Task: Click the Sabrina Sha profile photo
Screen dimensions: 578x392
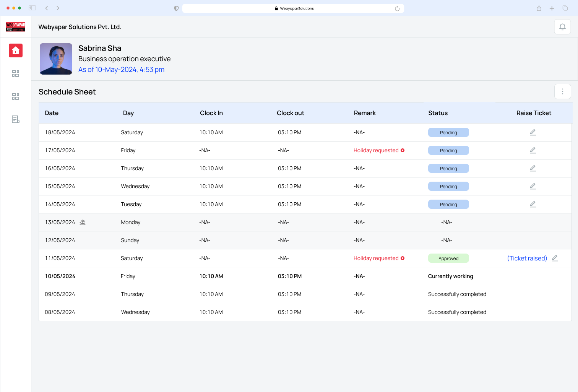Action: [x=56, y=59]
